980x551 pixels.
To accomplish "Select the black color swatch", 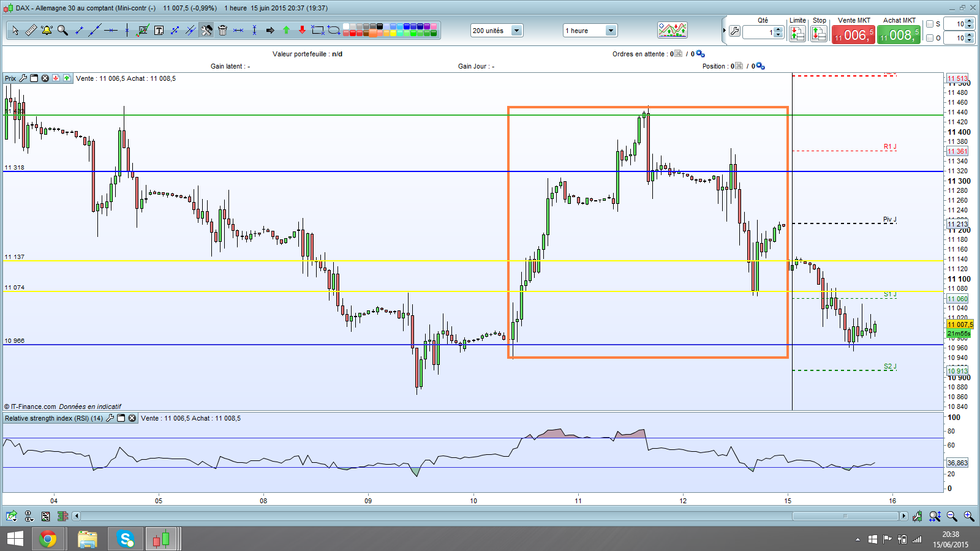I will coord(380,26).
